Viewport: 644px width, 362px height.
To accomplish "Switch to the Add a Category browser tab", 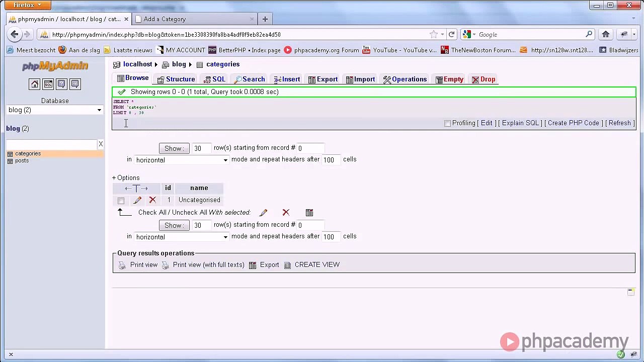I will [195, 19].
